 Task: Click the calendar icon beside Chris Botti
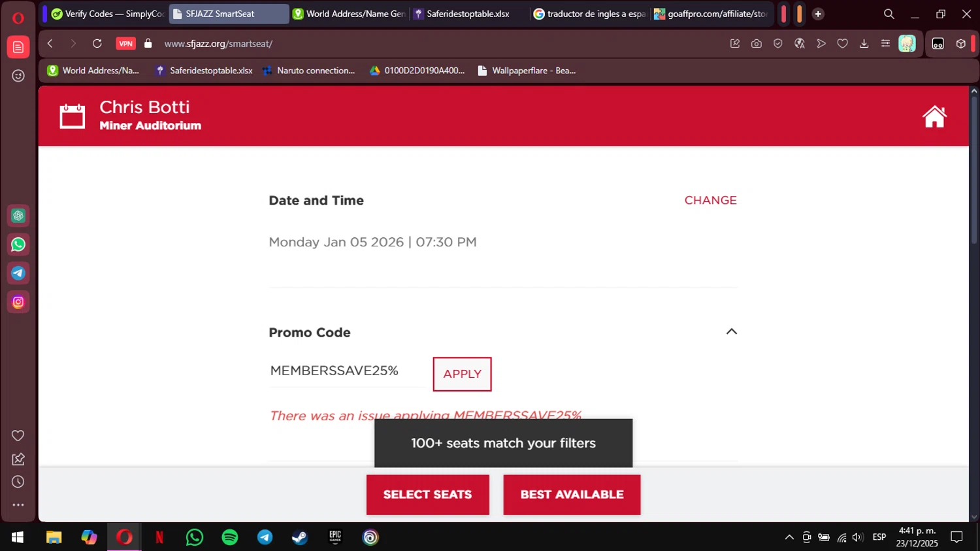point(73,116)
